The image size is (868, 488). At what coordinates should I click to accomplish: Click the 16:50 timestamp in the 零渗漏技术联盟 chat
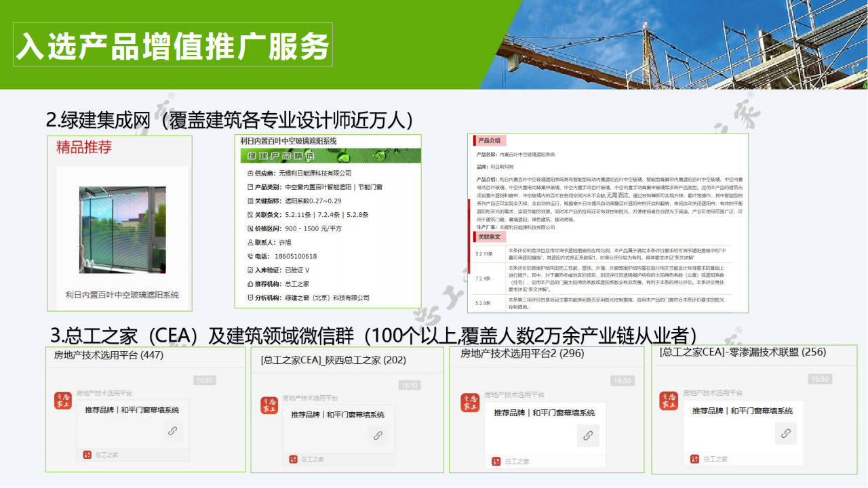(820, 379)
